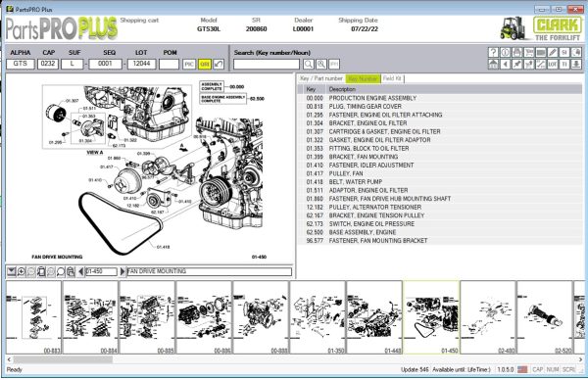Click the print diagram icon under diagram
The height and width of the screenshot is (380, 588).
[x=71, y=271]
